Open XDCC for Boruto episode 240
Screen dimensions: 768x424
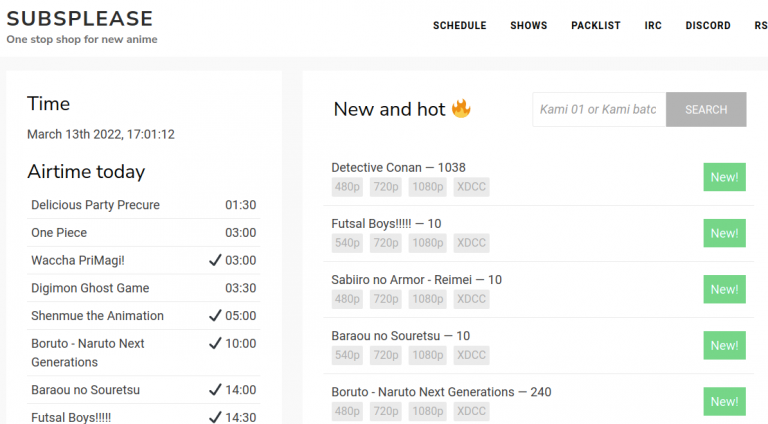471,411
